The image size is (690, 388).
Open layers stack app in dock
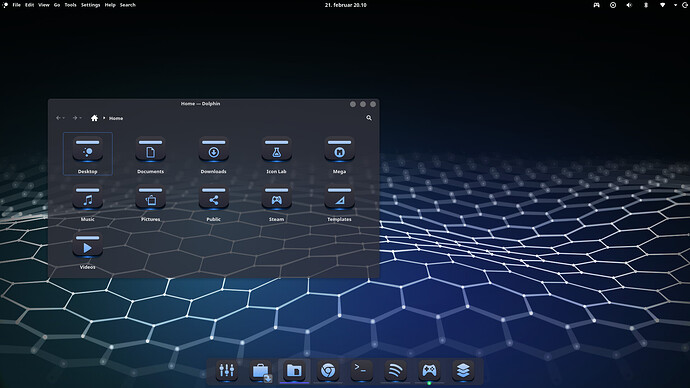[463, 371]
